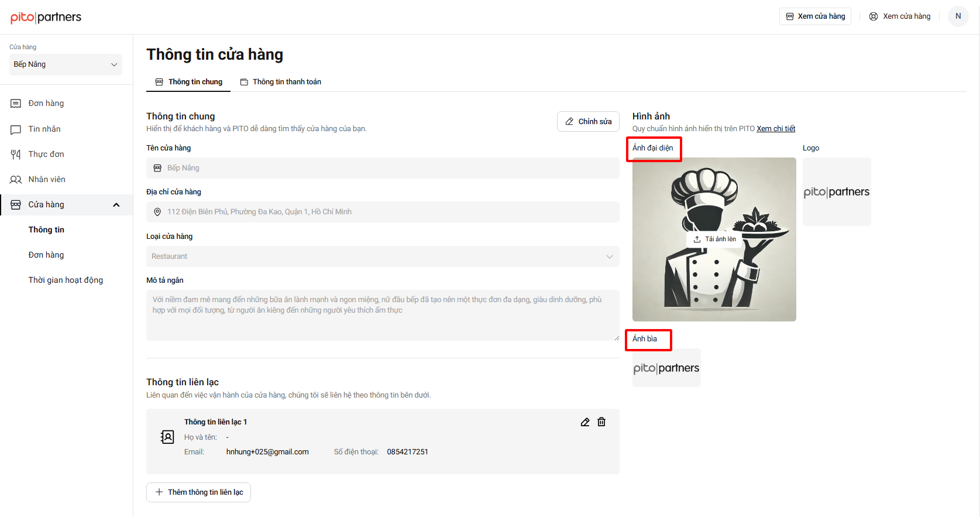Click Thêm thông tin liên lạc button
980x517 pixels.
[198, 492]
